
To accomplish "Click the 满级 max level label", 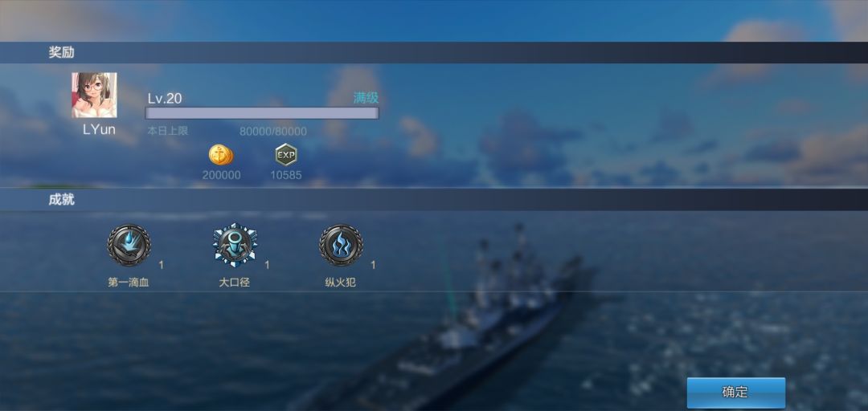I will (x=366, y=99).
